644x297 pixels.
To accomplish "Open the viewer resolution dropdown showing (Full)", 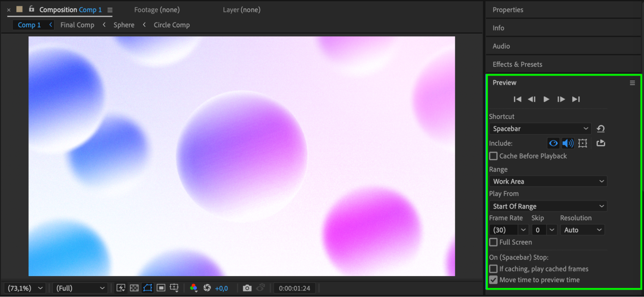I will (80, 288).
